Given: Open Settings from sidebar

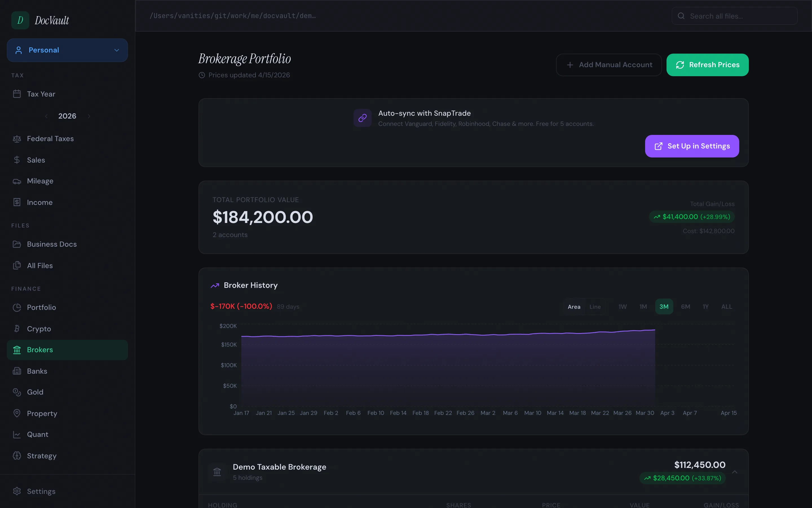Looking at the screenshot, I should click(67, 491).
